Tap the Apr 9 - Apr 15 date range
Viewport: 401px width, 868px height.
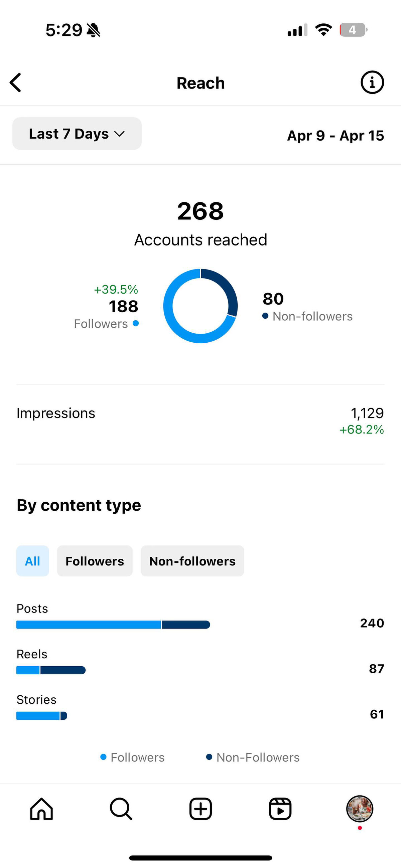[x=335, y=136]
